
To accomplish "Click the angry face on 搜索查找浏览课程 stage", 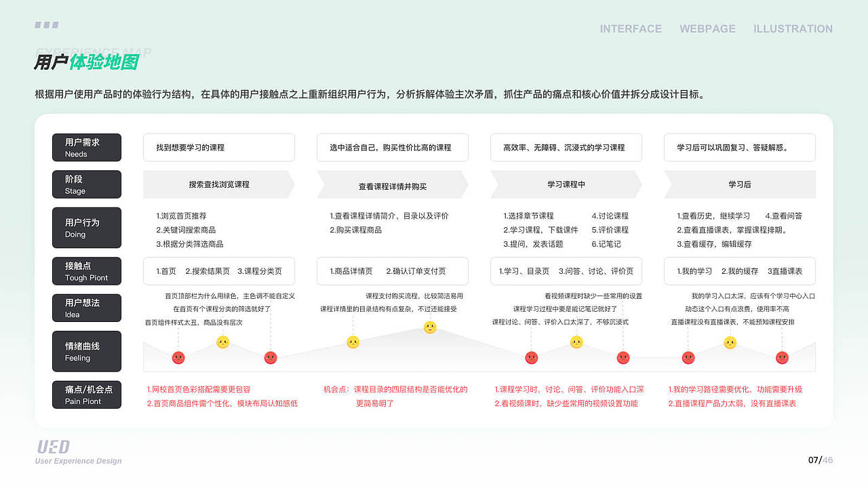I will tap(178, 357).
